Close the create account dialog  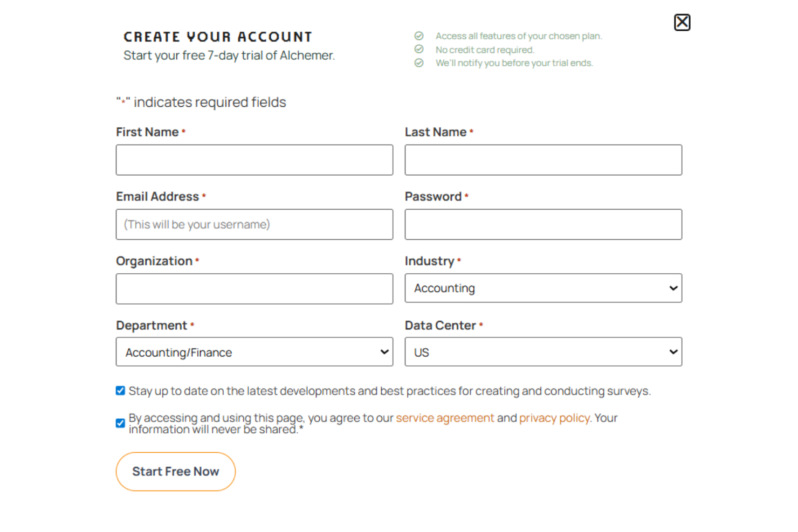(682, 22)
